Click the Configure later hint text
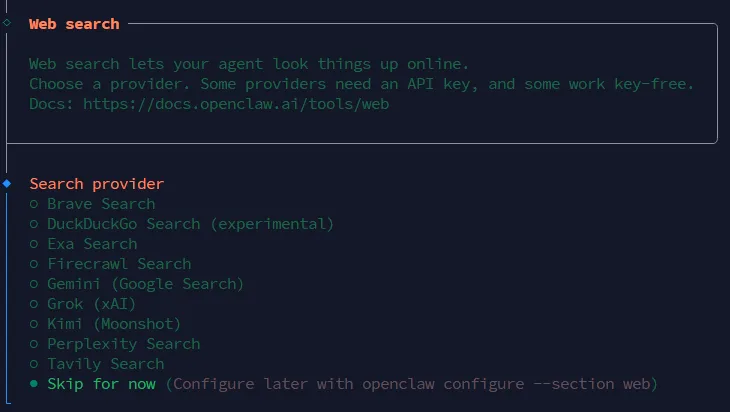This screenshot has width=730, height=412. (412, 384)
